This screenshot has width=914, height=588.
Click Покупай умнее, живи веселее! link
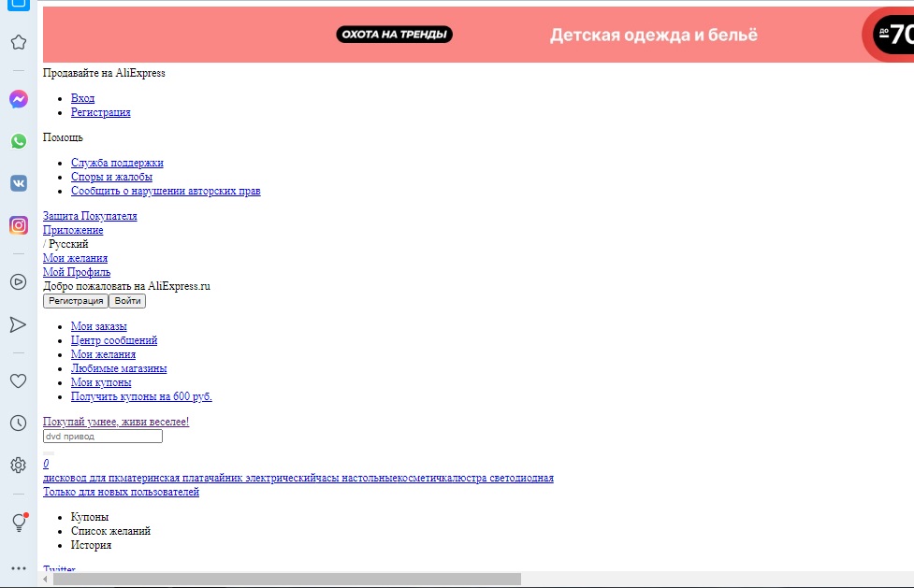(116, 422)
